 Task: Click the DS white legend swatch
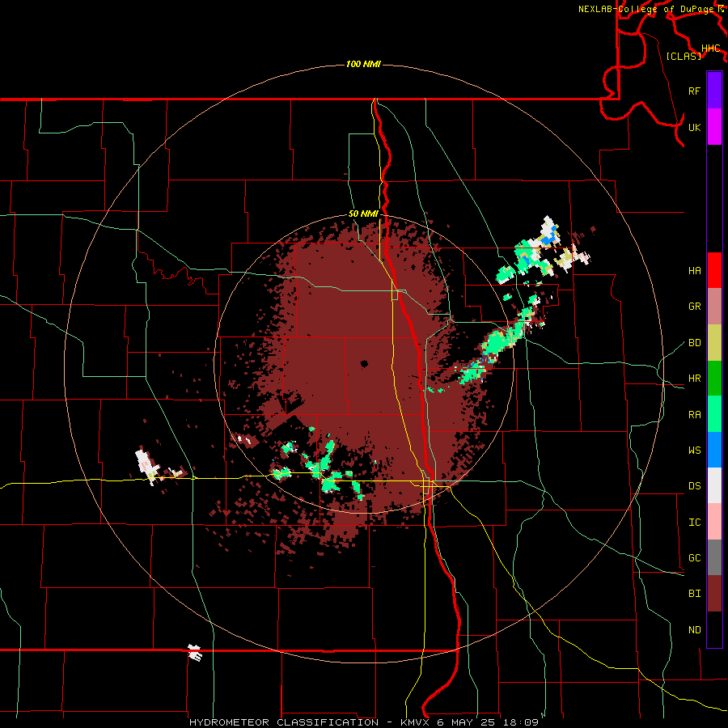point(714,485)
